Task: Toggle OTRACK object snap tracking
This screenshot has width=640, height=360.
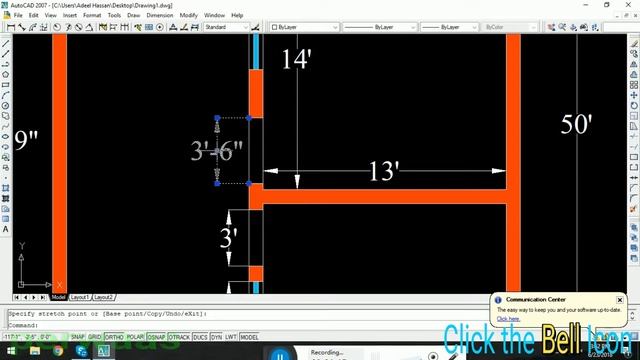Action: click(x=179, y=337)
